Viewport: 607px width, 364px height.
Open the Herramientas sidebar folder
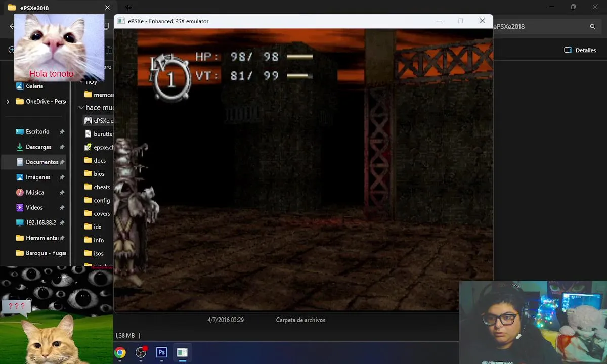37,238
